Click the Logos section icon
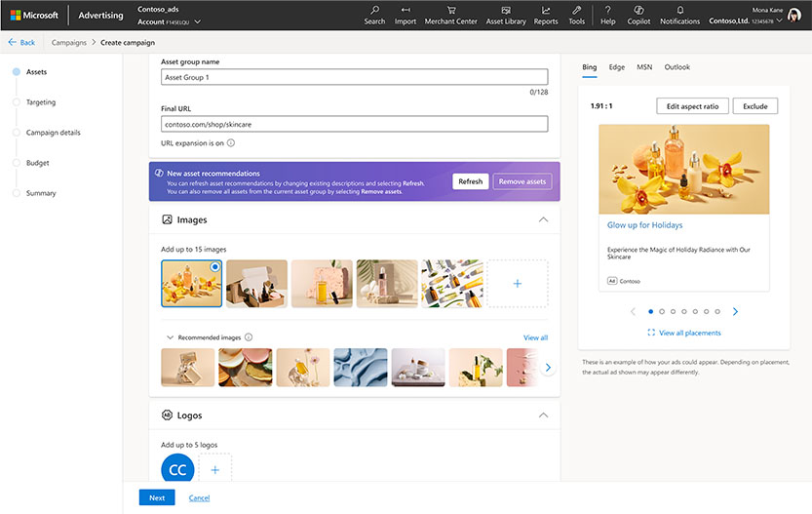The image size is (812, 514). point(167,415)
